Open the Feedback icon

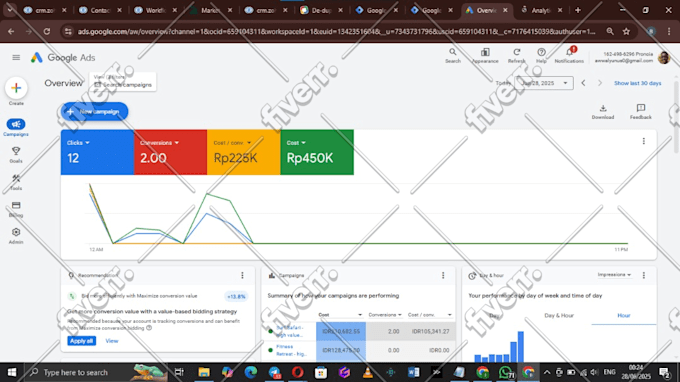tap(641, 108)
